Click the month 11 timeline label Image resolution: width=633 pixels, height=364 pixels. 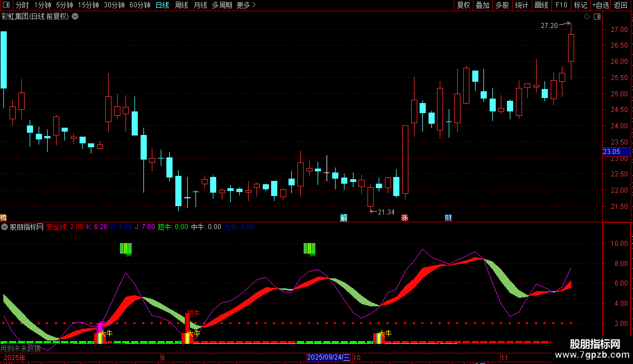(x=504, y=357)
